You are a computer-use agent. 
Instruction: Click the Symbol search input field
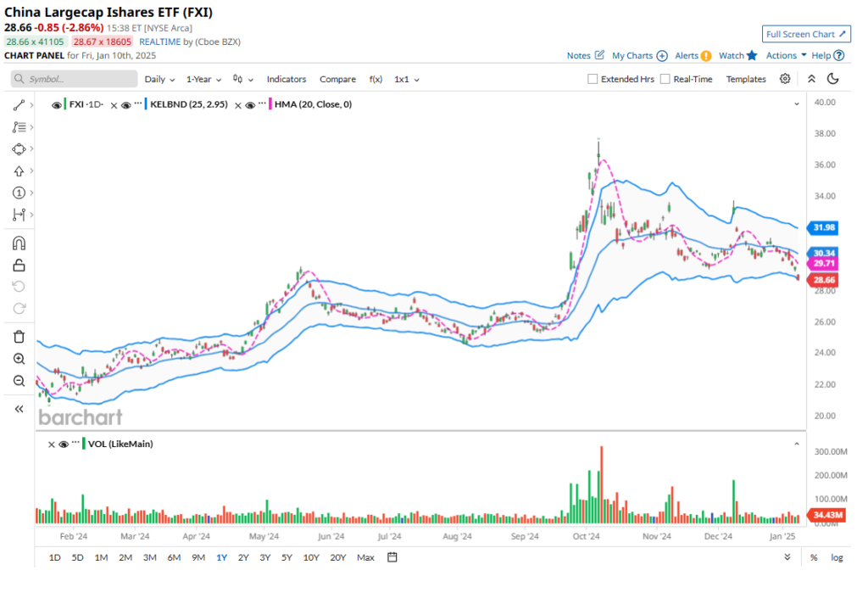74,79
